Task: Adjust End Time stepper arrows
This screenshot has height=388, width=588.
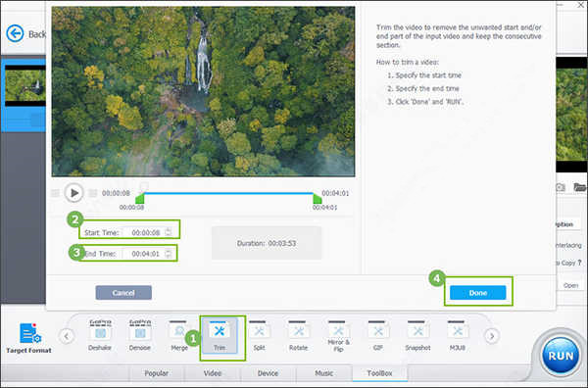Action: click(169, 254)
